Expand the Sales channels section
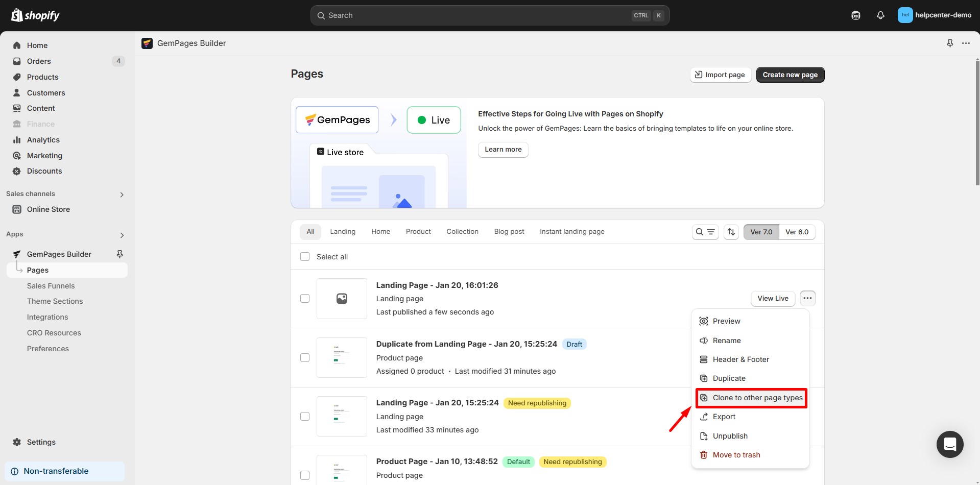 pyautogui.click(x=122, y=195)
